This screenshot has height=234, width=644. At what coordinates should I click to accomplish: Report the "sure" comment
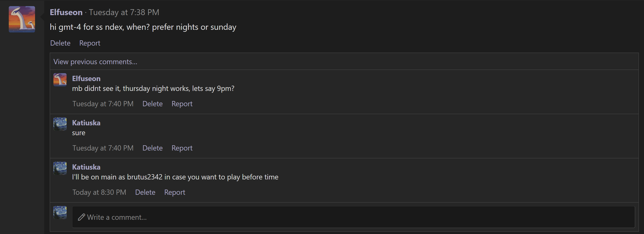[x=182, y=148]
